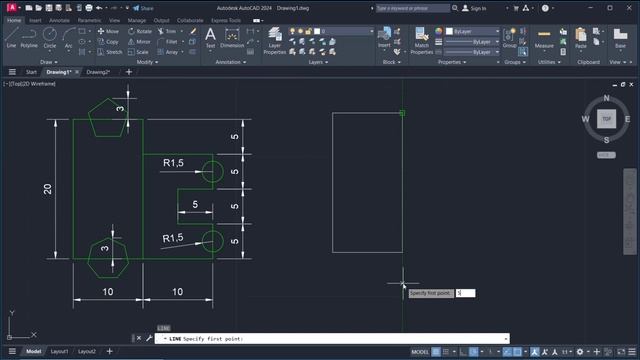Click the Trim tool
Viewport: 640px width, 360px height.
tap(167, 31)
